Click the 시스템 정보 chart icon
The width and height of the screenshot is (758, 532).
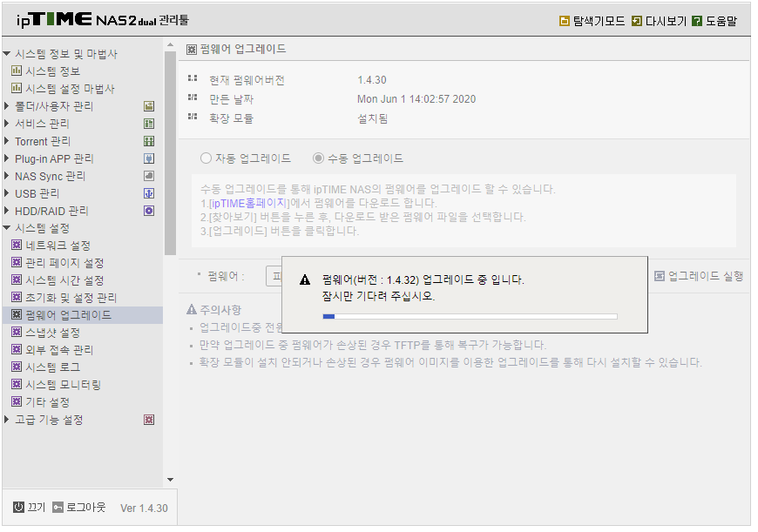tap(16, 71)
